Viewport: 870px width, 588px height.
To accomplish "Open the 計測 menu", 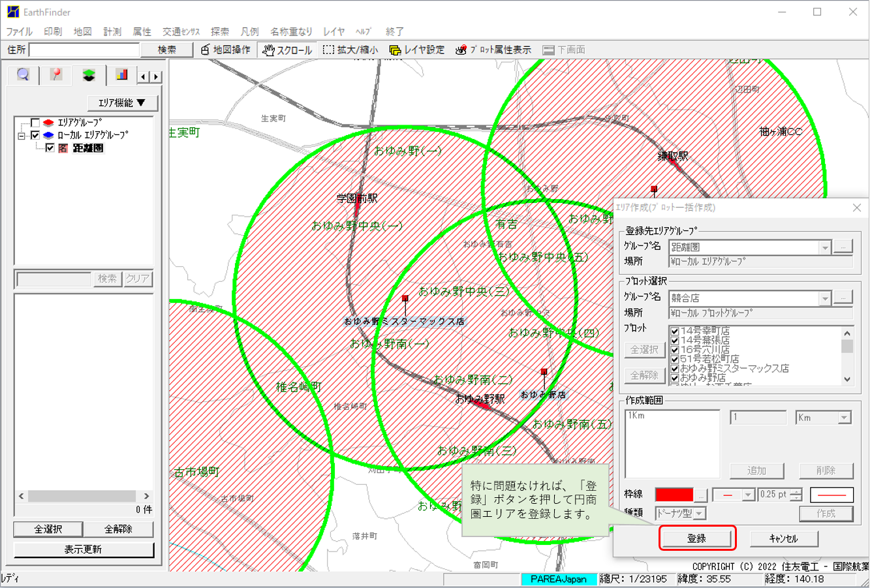I will [x=112, y=31].
